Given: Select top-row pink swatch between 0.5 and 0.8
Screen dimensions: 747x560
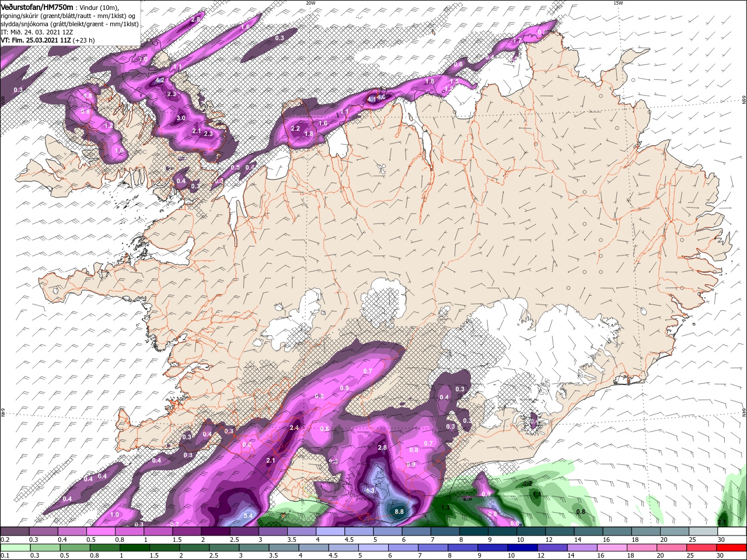Looking at the screenshot, I should [100, 531].
